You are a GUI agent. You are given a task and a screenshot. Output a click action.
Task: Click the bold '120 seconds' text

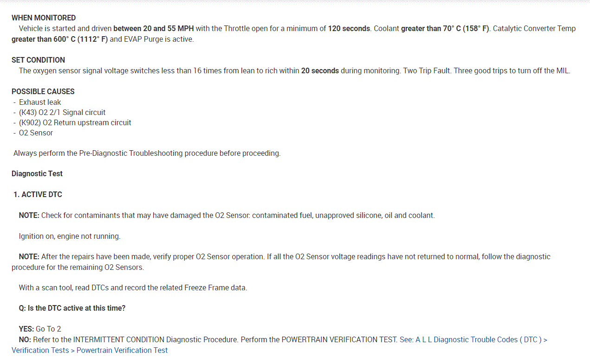point(349,29)
